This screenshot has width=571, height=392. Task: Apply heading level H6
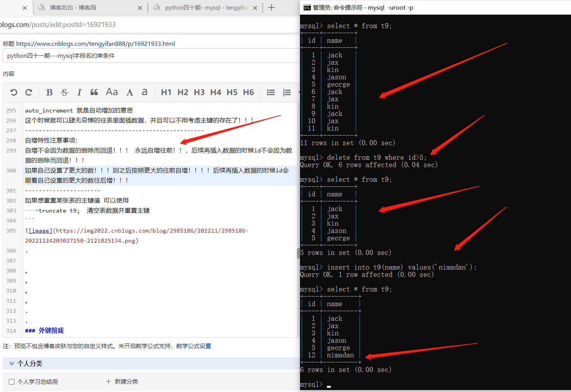[x=249, y=92]
